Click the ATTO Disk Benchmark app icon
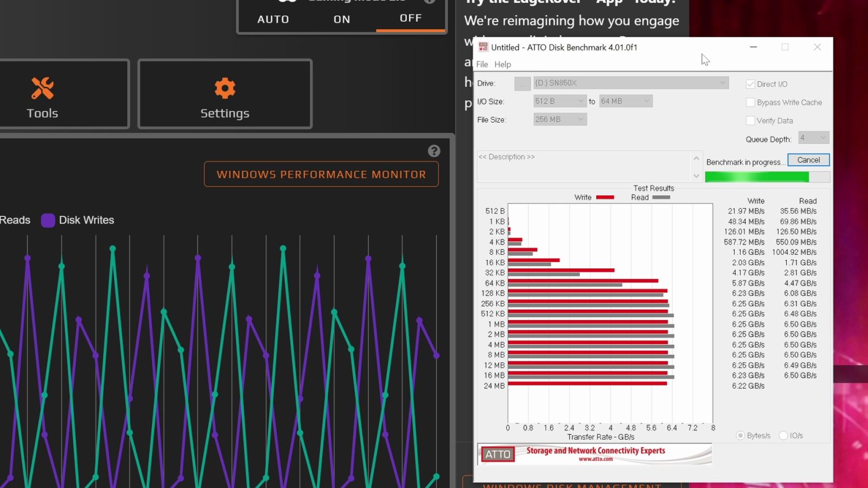This screenshot has height=488, width=868. coord(483,47)
